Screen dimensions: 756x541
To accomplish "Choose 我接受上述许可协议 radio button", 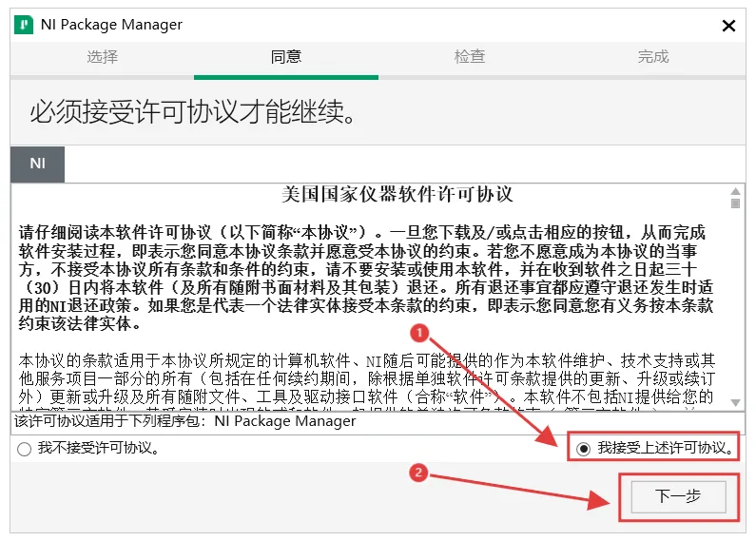I will [x=583, y=449].
